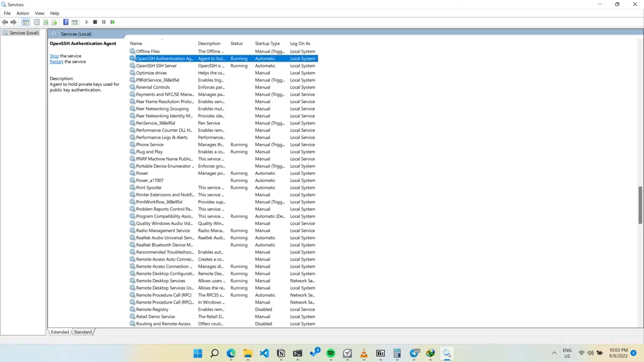The height and width of the screenshot is (362, 644).
Task: Click the vertical scrollbar thumb of services list
Action: (640, 205)
